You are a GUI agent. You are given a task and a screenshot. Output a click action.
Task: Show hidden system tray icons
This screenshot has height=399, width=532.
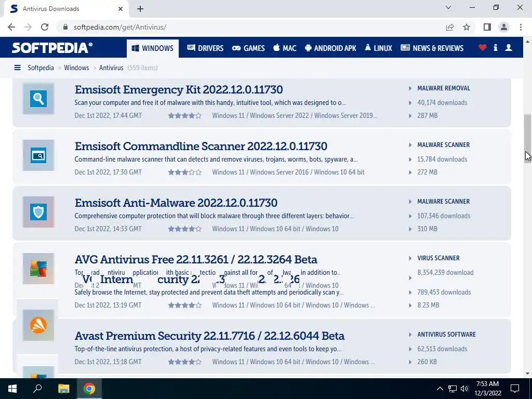click(440, 389)
